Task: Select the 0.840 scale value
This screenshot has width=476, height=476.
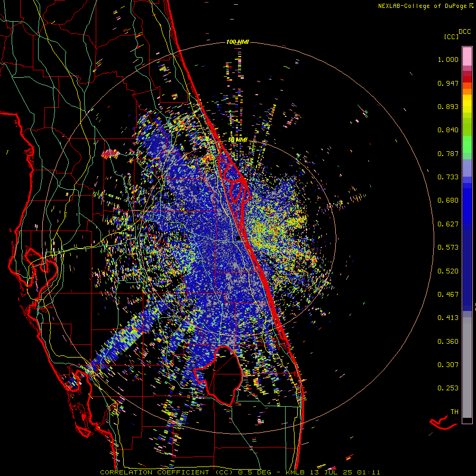Action: point(448,130)
